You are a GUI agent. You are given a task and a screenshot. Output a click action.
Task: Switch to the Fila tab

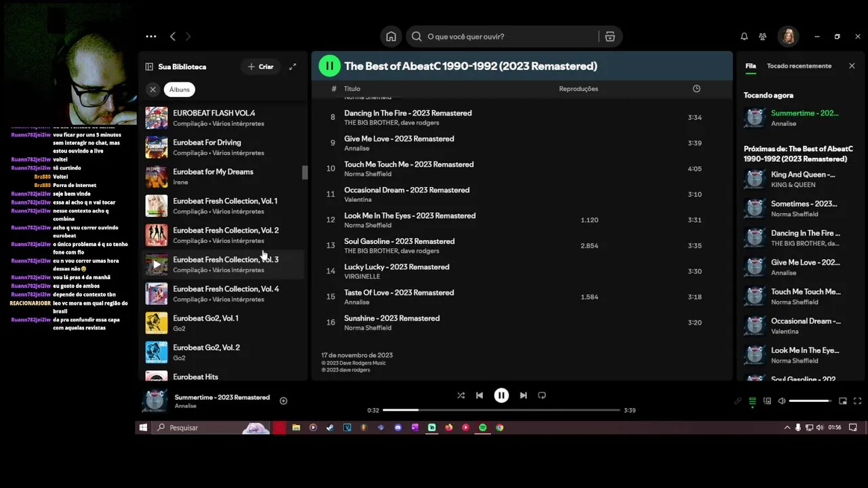click(751, 66)
